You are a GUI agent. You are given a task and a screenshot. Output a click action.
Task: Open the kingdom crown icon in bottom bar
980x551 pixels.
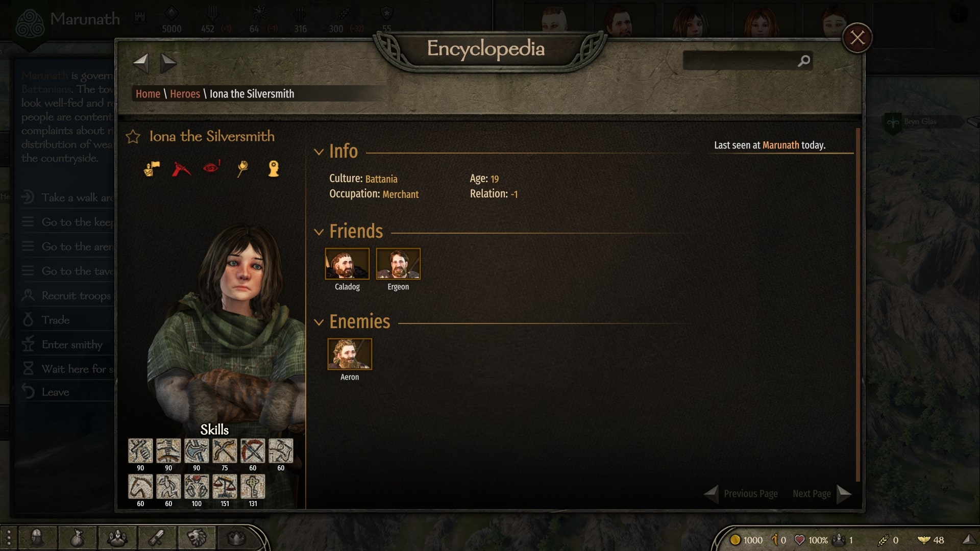pyautogui.click(x=236, y=537)
